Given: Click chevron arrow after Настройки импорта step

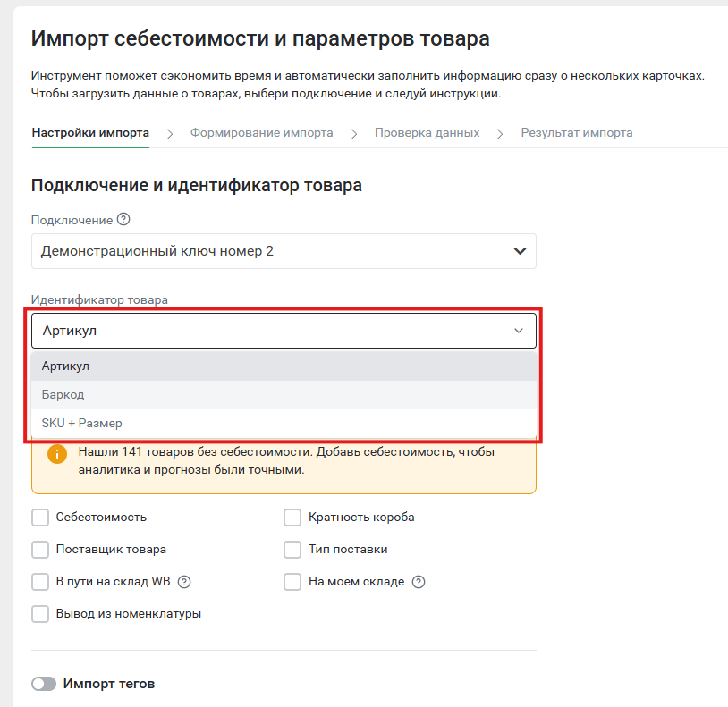Looking at the screenshot, I should point(170,134).
